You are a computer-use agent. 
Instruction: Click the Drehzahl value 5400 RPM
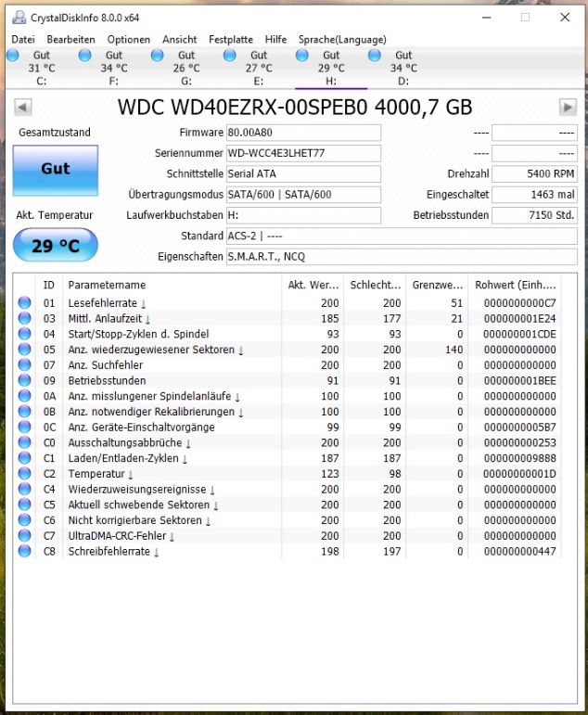(x=534, y=173)
